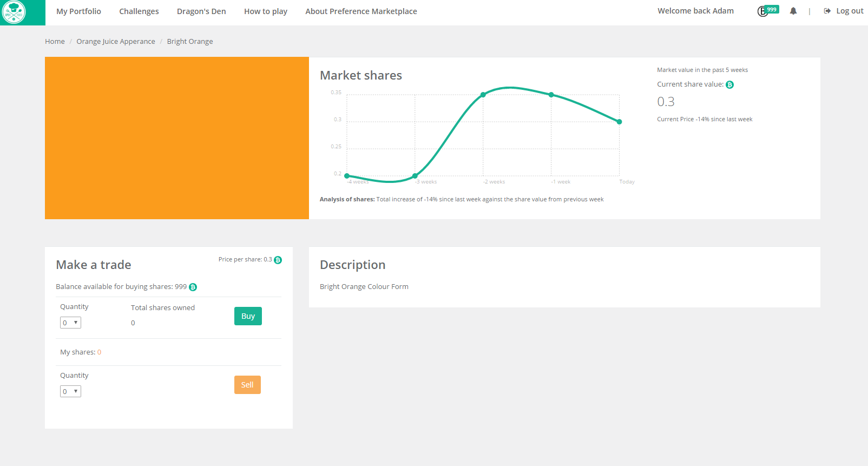868x466 pixels.
Task: Click the Today data point on chart
Action: [x=619, y=122]
